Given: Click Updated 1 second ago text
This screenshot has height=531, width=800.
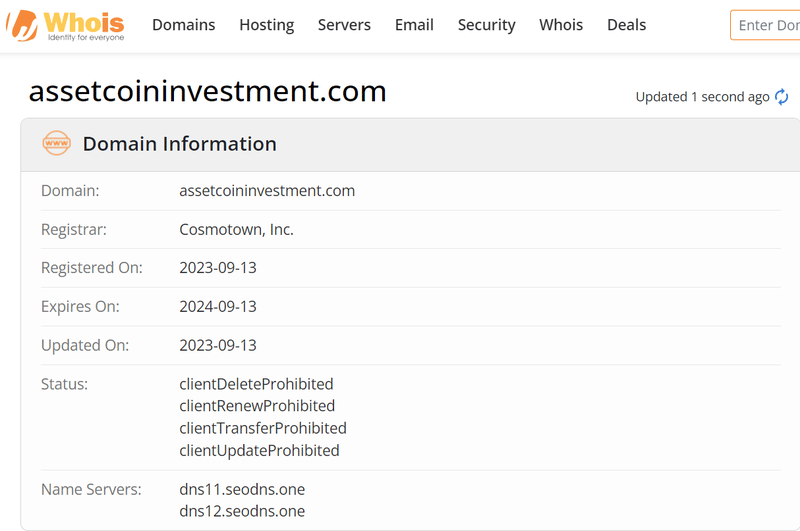Looking at the screenshot, I should click(703, 97).
